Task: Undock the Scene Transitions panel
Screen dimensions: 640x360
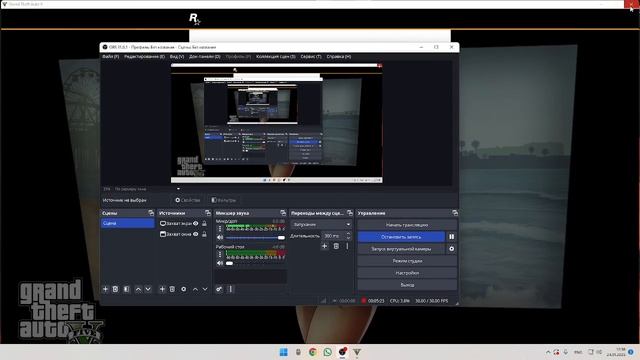Action: (350, 213)
